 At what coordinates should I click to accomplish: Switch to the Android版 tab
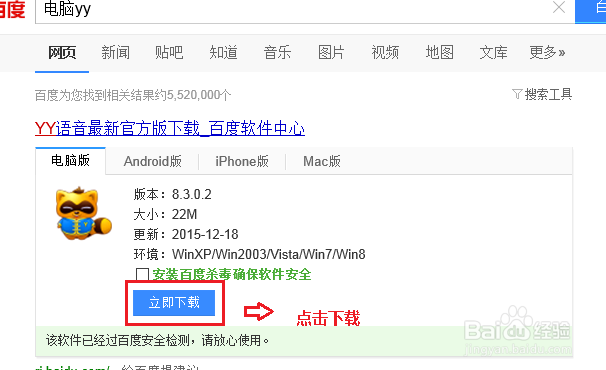tap(153, 161)
